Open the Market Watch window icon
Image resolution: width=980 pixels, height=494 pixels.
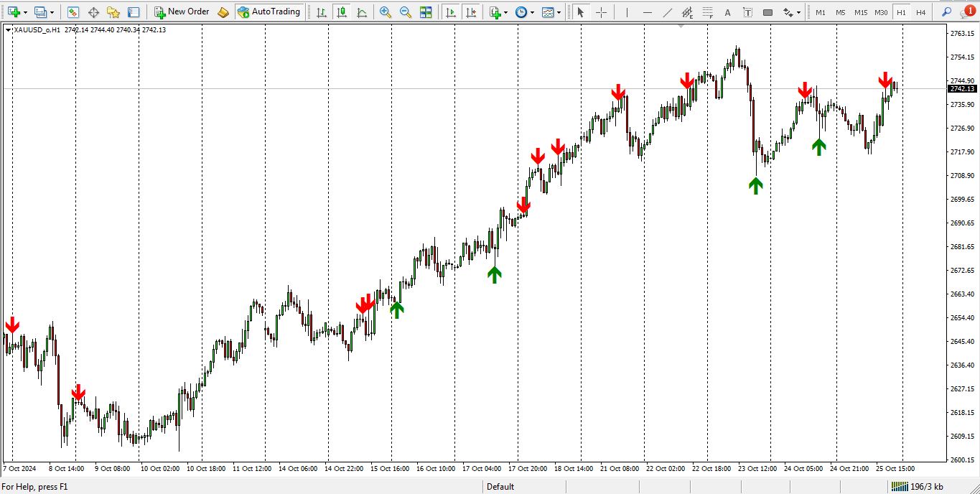[73, 12]
